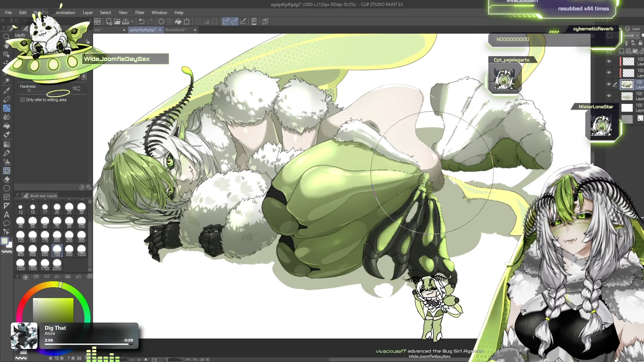Click the Scale/Rotate transform icon
644x362 pixels.
[186, 21]
